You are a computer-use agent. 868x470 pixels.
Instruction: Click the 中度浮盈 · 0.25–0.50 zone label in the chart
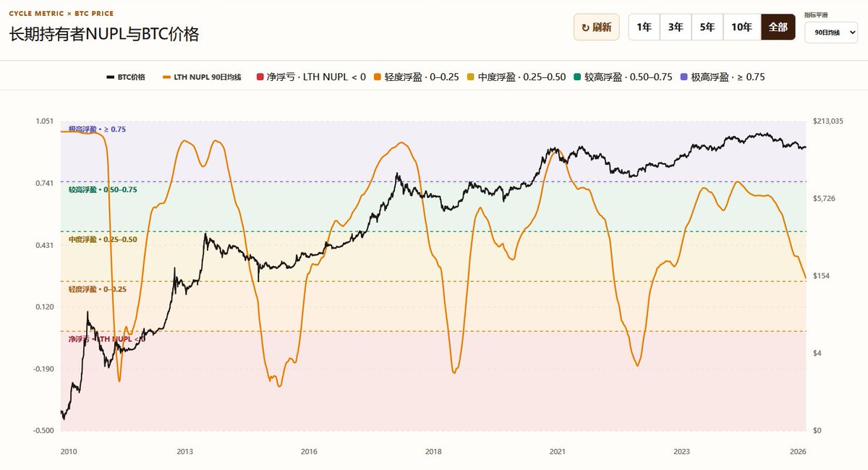[103, 239]
